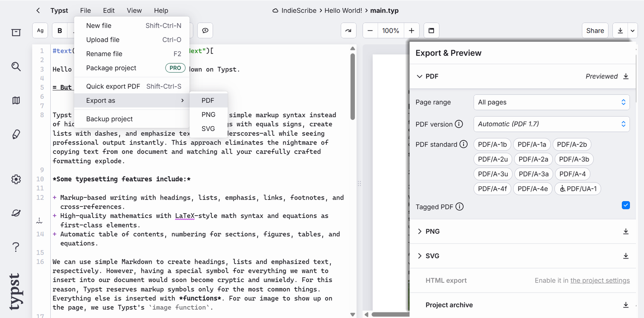
Task: Choose Backup project menu entry
Action: 132,119
